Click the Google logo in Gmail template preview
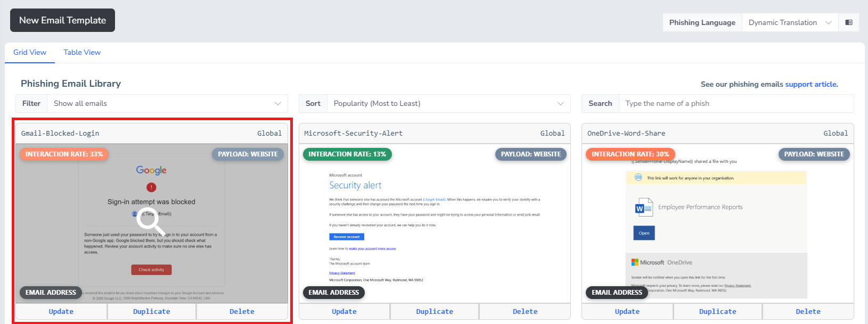Screen dimensions: 868x324 tap(151, 170)
